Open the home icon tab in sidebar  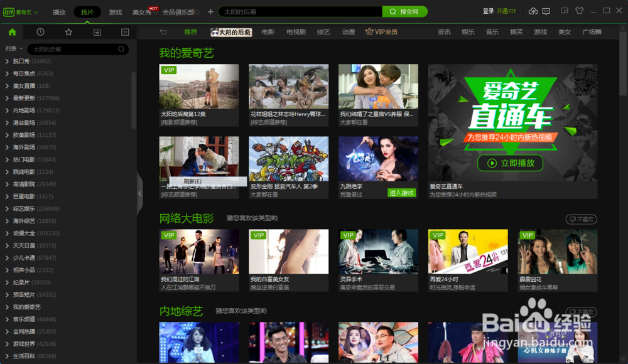[x=12, y=32]
